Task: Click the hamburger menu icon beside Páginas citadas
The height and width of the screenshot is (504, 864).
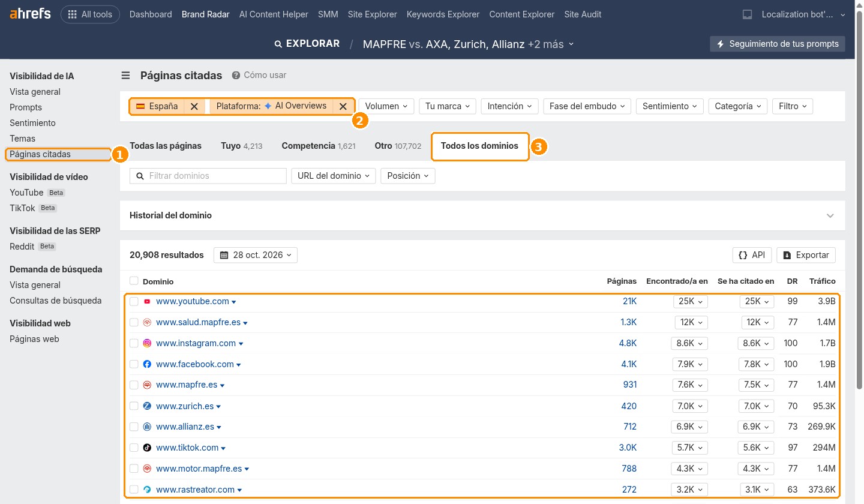Action: pos(125,76)
